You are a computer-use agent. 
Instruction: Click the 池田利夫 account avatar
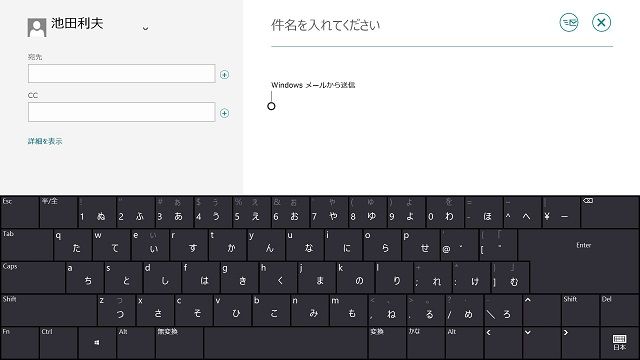(37, 27)
